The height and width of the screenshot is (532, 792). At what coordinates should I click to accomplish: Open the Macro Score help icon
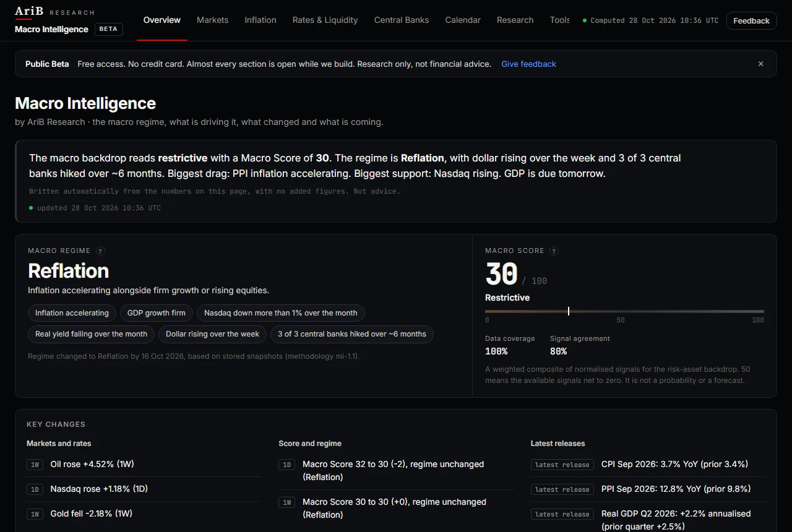click(554, 251)
